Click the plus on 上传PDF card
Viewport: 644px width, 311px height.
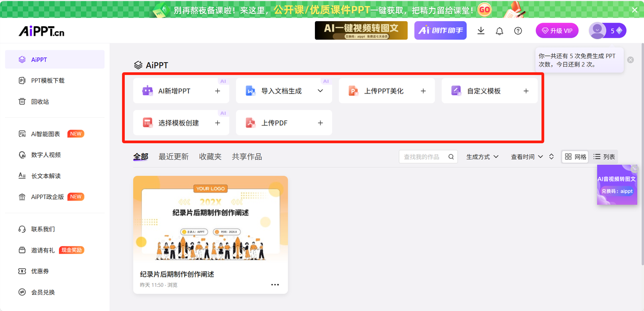320,123
